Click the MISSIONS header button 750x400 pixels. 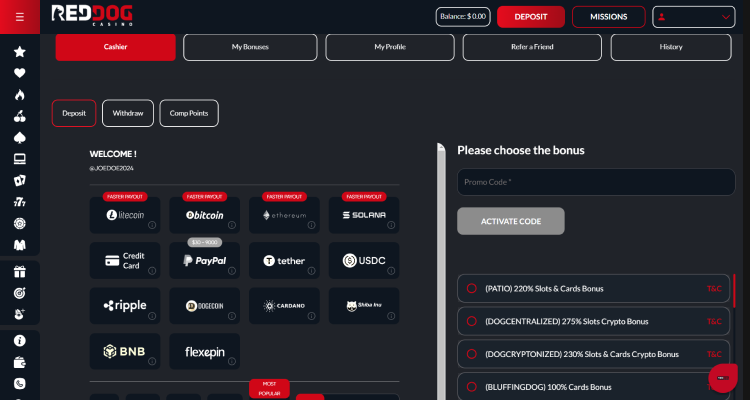point(608,17)
